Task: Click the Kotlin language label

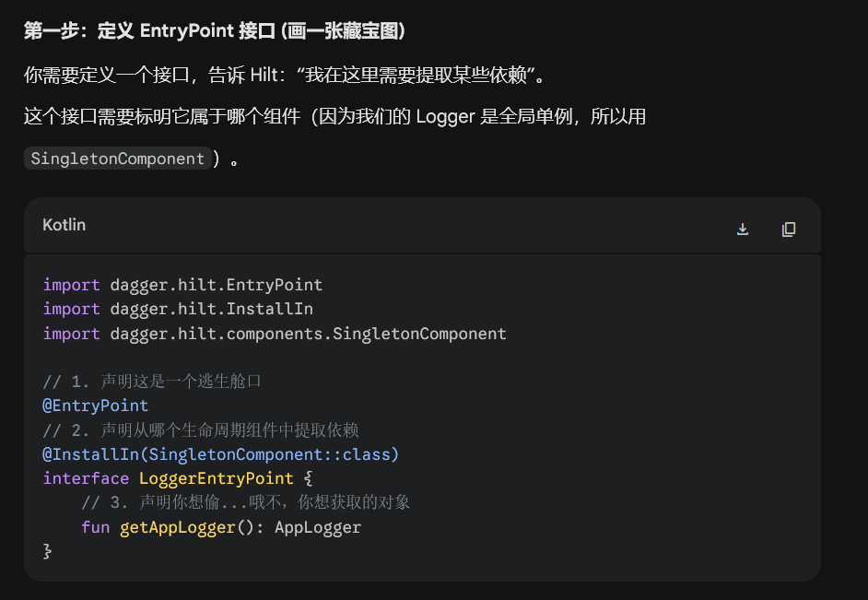Action: [x=65, y=225]
